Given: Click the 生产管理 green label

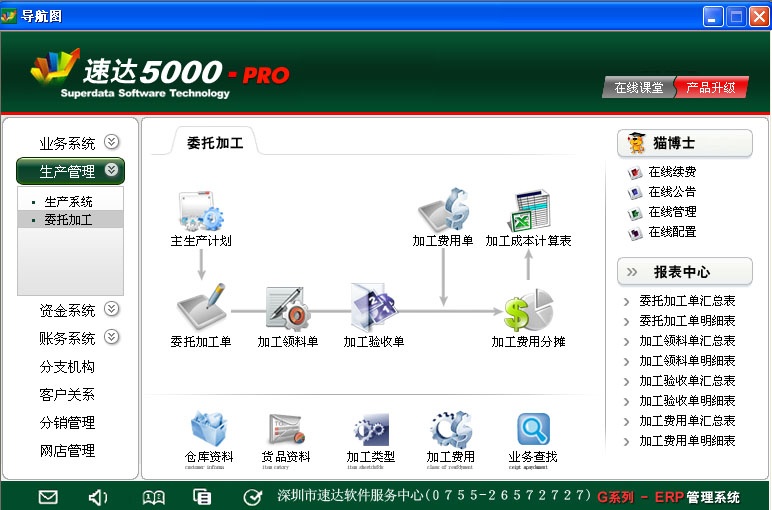Looking at the screenshot, I should click(x=67, y=171).
